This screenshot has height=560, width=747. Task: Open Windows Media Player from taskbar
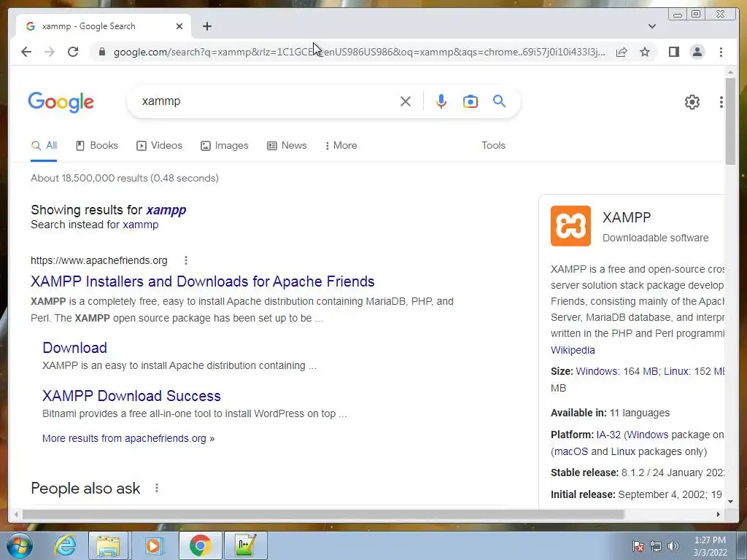pyautogui.click(x=153, y=545)
